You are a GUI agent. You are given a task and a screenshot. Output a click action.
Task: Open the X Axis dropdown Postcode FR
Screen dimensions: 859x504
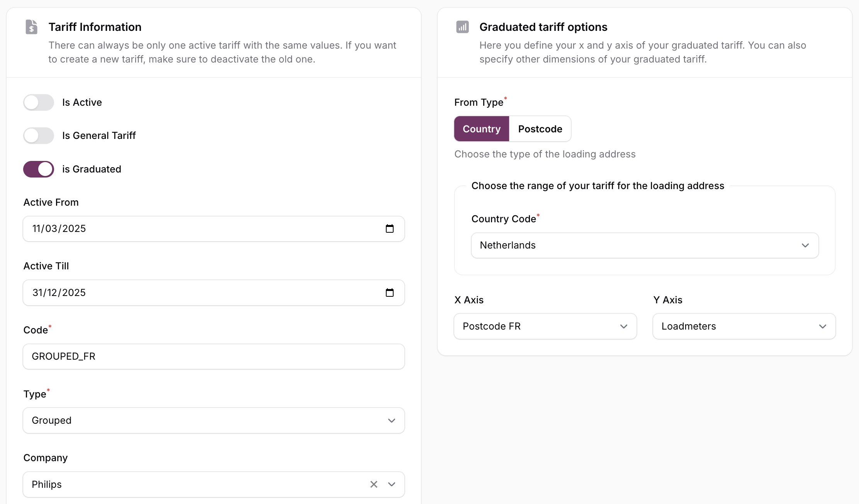[545, 326]
